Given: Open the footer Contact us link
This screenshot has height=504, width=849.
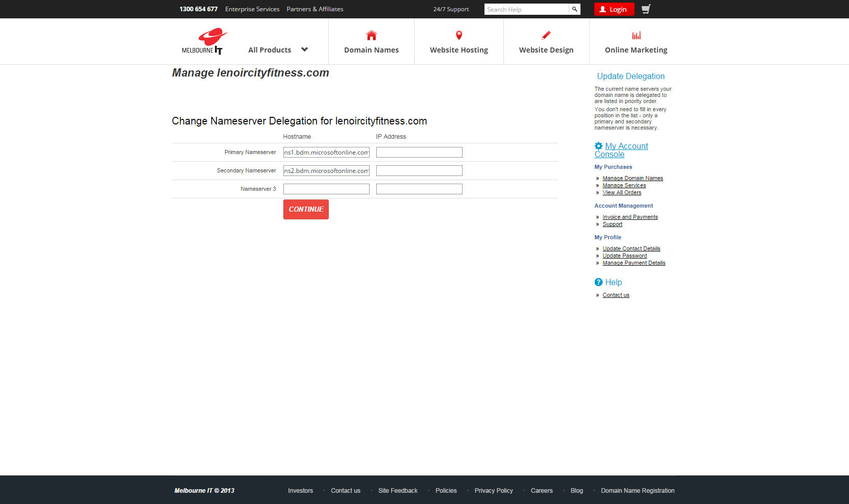Looking at the screenshot, I should tap(346, 491).
